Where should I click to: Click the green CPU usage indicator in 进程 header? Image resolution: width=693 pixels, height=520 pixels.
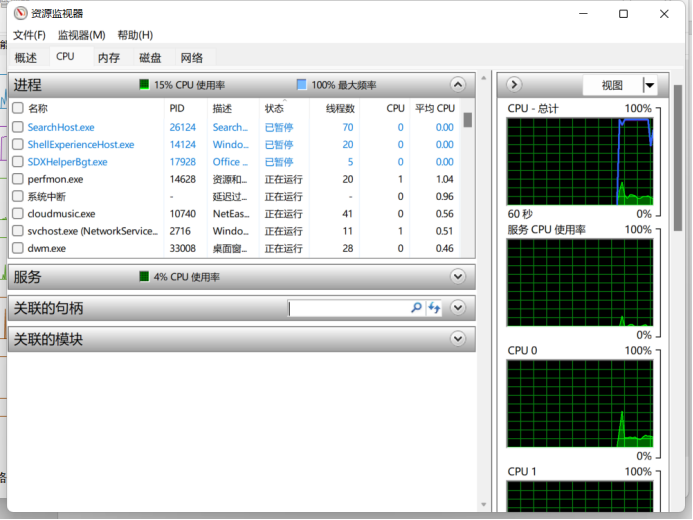pos(144,84)
